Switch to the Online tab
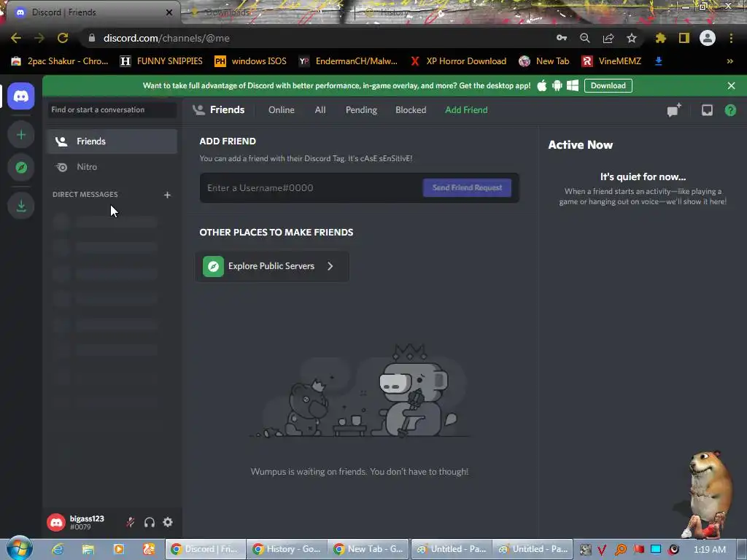 (x=281, y=110)
